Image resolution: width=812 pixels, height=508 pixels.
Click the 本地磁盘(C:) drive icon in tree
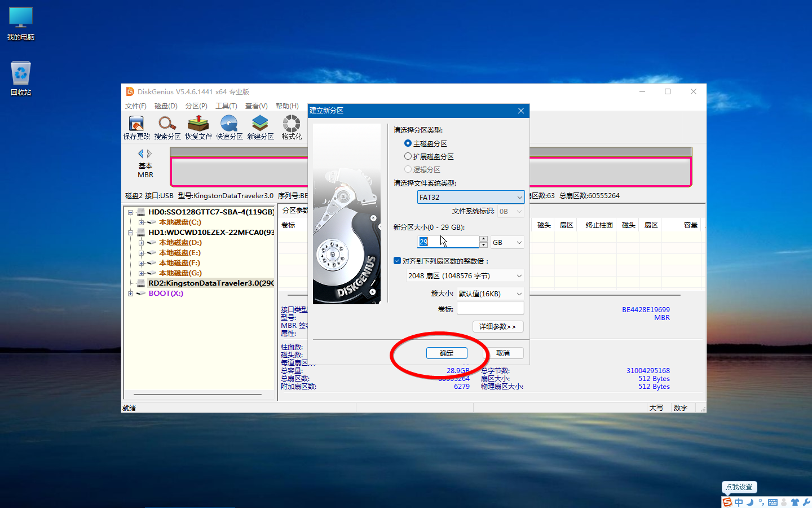(152, 222)
